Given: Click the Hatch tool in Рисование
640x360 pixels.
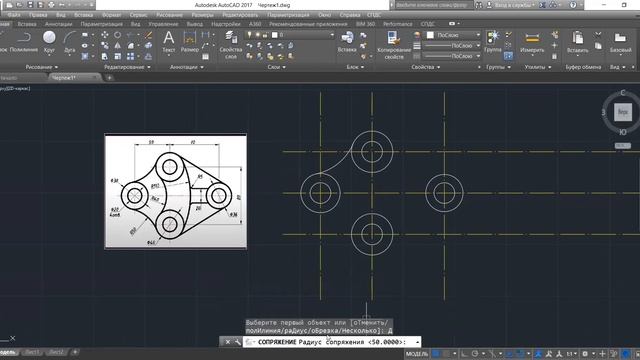Looking at the screenshot, I should click(x=85, y=56).
